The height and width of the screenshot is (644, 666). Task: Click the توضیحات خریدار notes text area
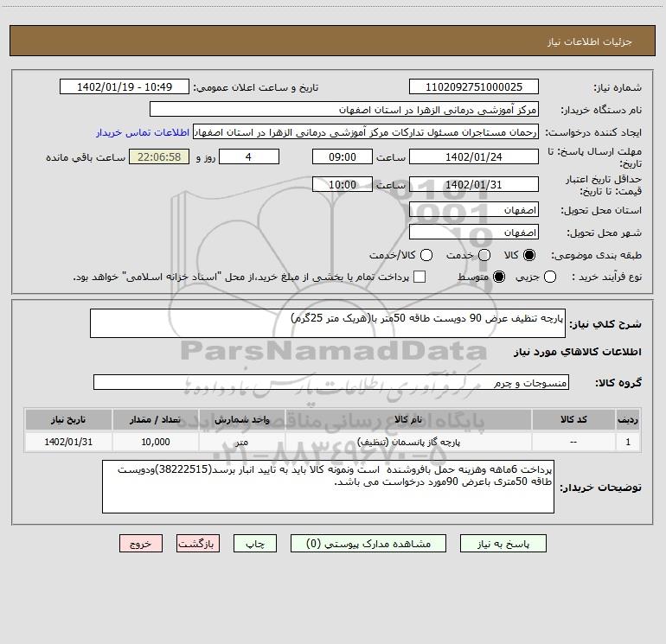[x=328, y=487]
